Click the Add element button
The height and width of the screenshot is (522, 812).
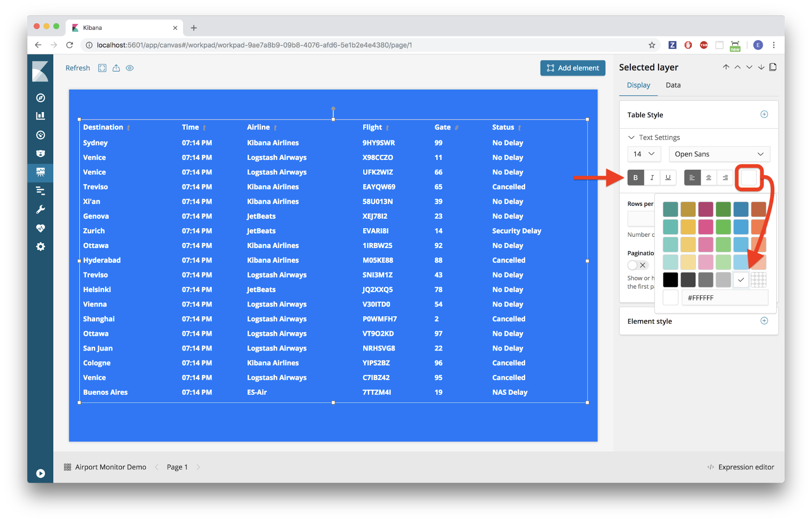pos(572,68)
